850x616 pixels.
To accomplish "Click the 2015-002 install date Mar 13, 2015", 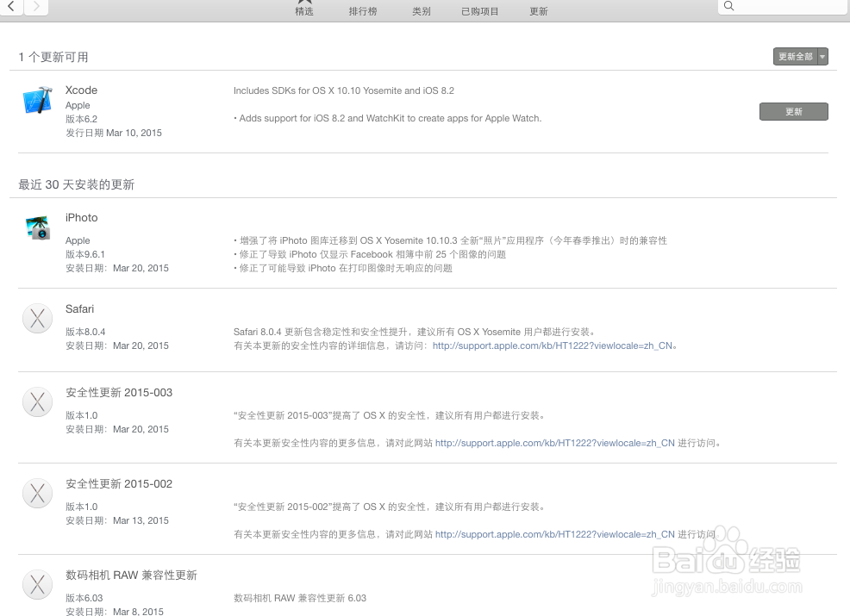I will [141, 520].
